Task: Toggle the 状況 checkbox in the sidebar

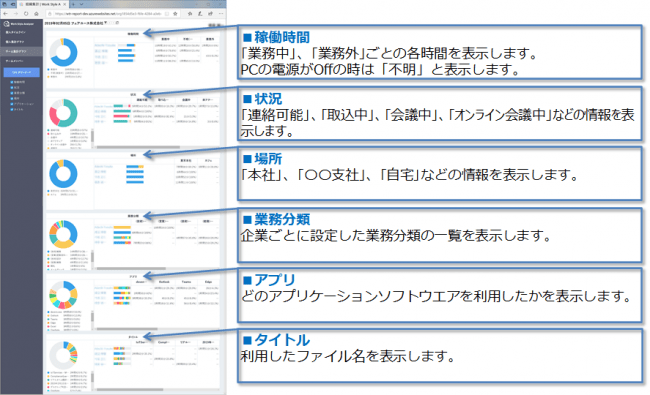Action: pyautogui.click(x=12, y=87)
